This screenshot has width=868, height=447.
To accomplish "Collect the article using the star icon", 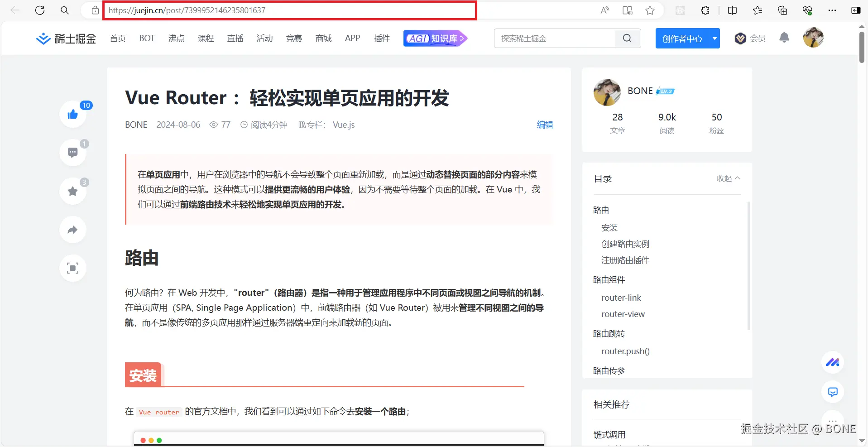I will coord(72,191).
